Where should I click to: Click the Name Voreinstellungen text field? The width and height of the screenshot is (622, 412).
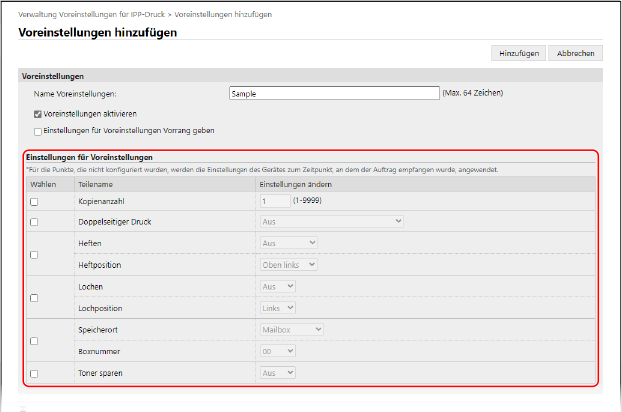point(334,93)
